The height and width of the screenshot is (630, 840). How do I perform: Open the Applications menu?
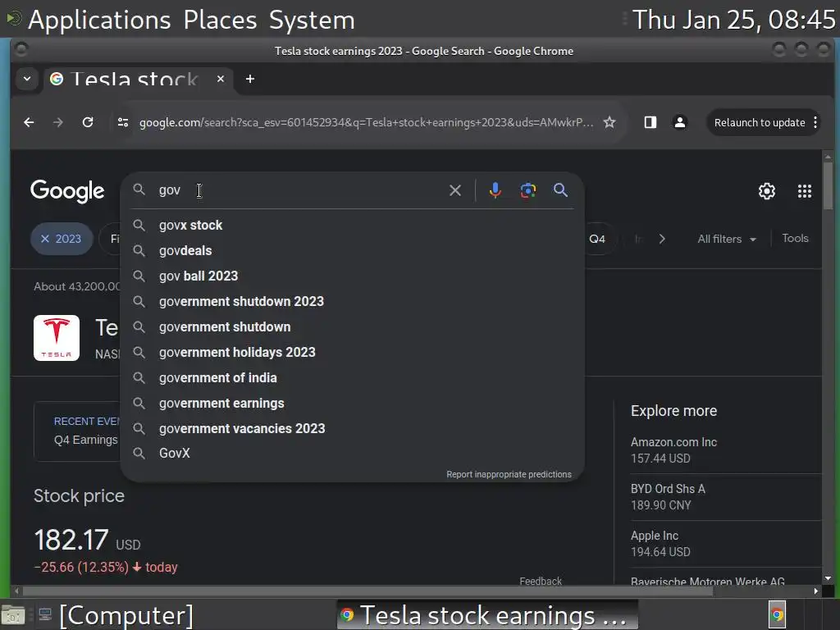[x=99, y=21]
